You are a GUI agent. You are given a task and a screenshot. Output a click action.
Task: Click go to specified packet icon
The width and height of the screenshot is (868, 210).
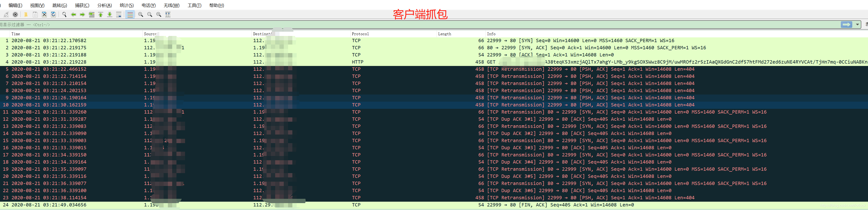point(91,15)
